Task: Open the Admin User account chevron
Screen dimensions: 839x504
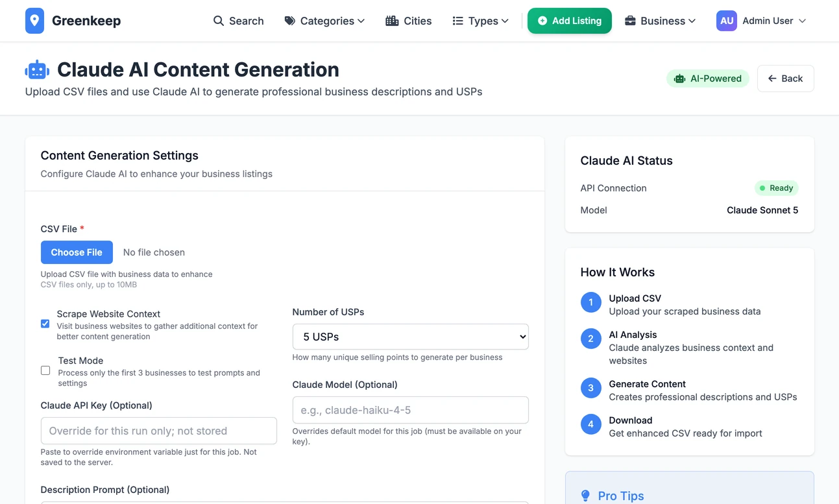Action: [x=803, y=21]
